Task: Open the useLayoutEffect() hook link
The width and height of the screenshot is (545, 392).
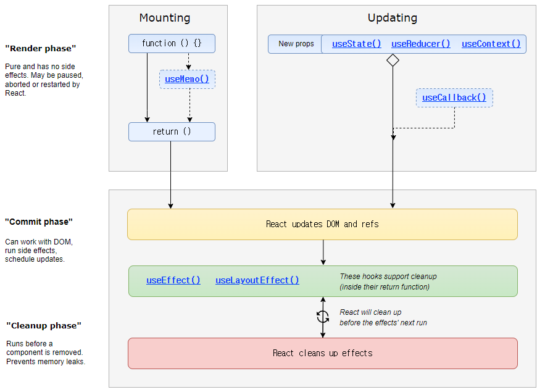Action: point(257,280)
